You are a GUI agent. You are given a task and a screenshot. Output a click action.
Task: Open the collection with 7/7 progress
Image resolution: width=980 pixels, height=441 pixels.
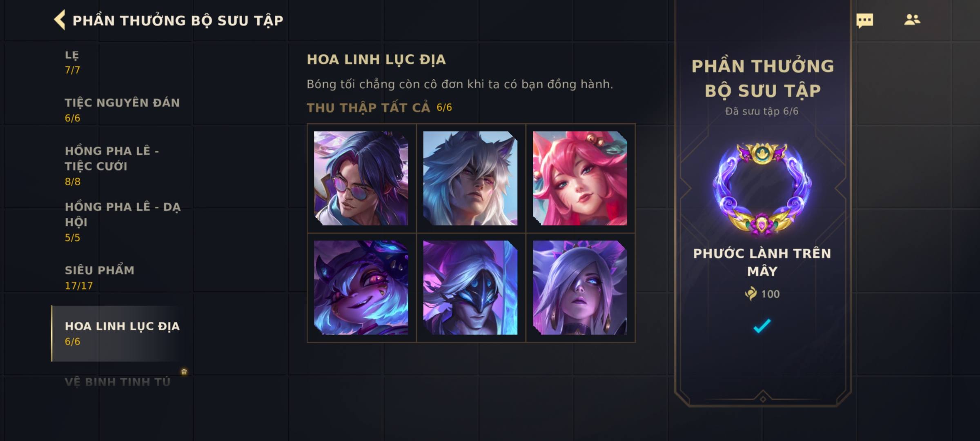122,62
